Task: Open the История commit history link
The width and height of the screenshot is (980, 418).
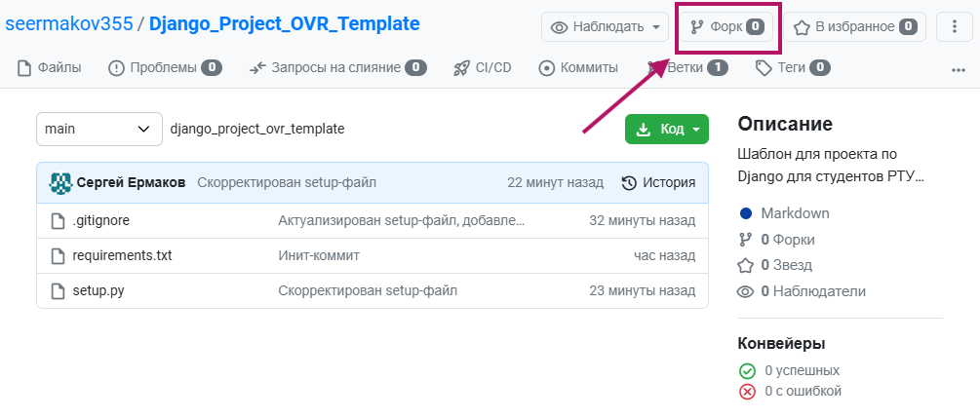Action: pyautogui.click(x=659, y=182)
